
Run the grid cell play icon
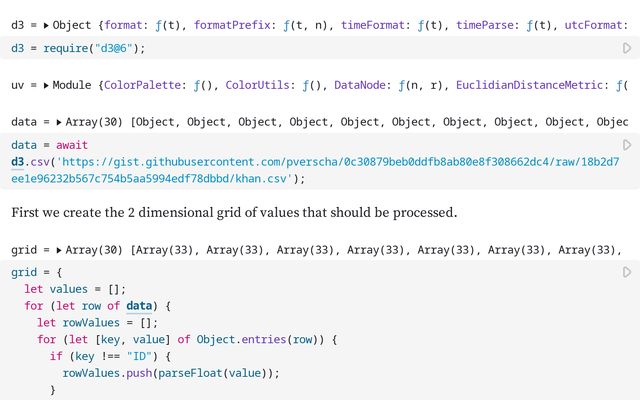627,272
